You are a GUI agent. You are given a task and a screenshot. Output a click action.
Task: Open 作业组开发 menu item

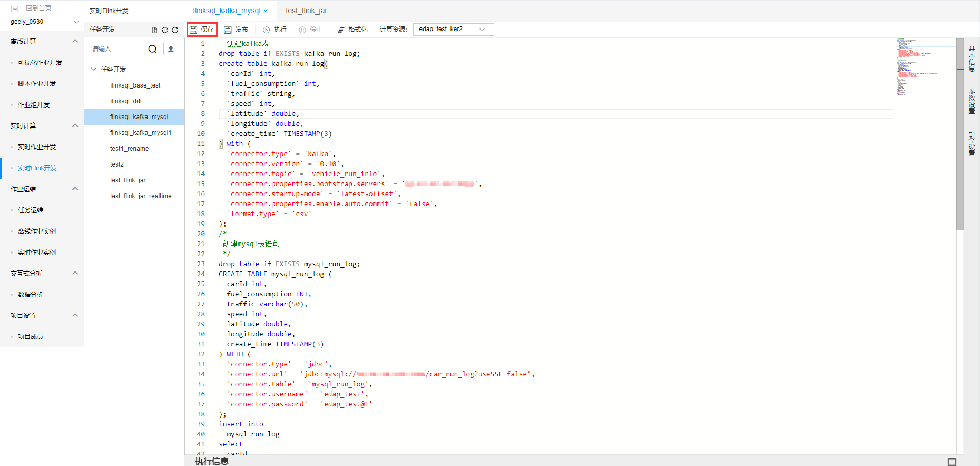[34, 105]
